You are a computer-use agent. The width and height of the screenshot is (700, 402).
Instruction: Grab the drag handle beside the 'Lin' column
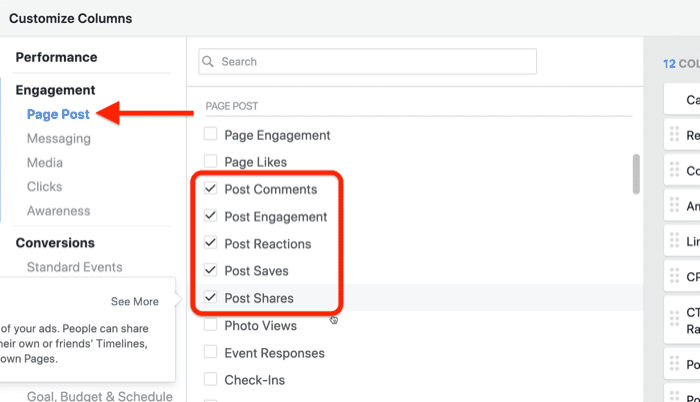(673, 243)
